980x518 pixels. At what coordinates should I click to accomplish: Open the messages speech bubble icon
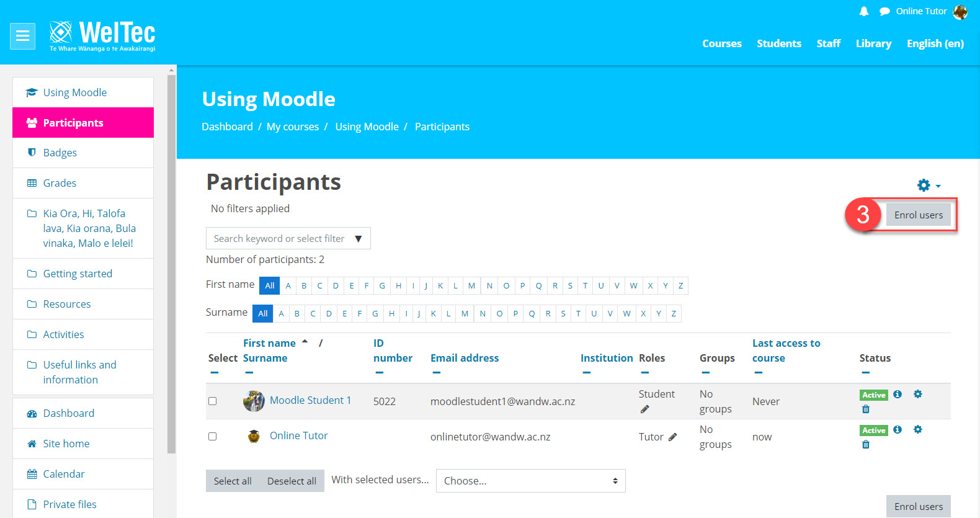[884, 11]
